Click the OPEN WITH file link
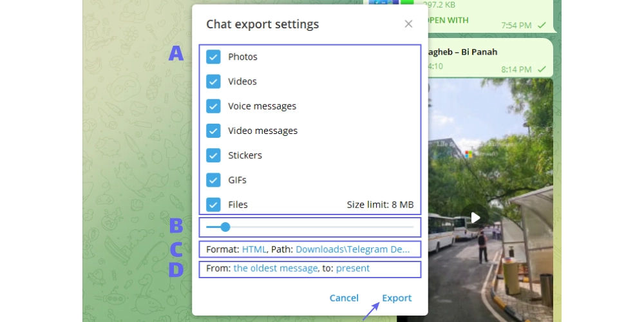The height and width of the screenshot is (322, 644). pyautogui.click(x=448, y=20)
